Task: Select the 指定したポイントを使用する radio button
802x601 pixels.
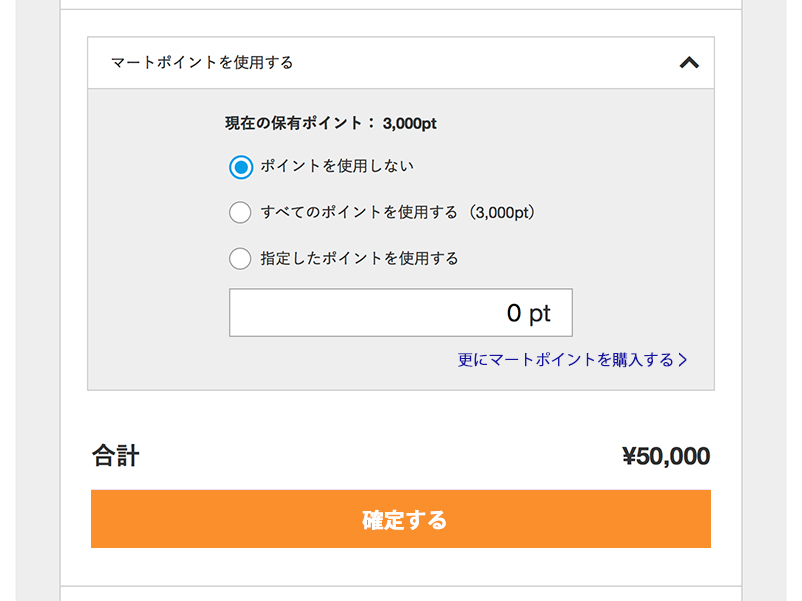Action: pyautogui.click(x=240, y=259)
